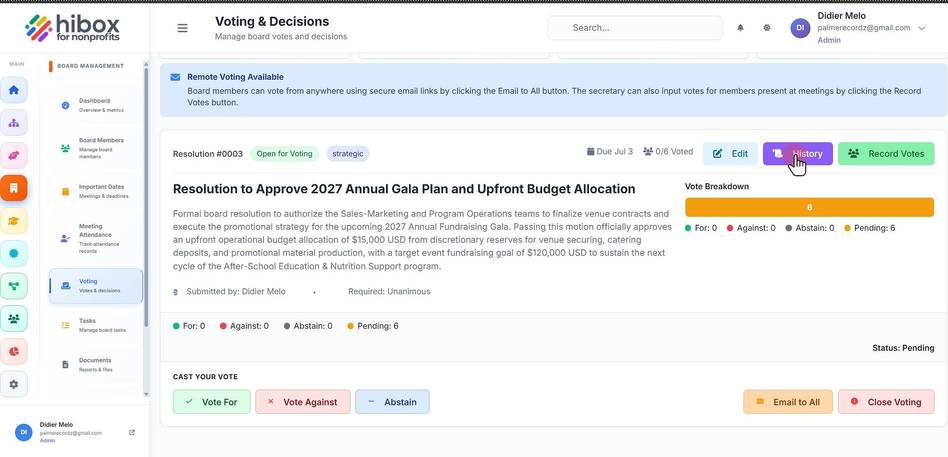The height and width of the screenshot is (457, 948).
Task: Open the gear settings icon in rail
Action: [x=14, y=384]
